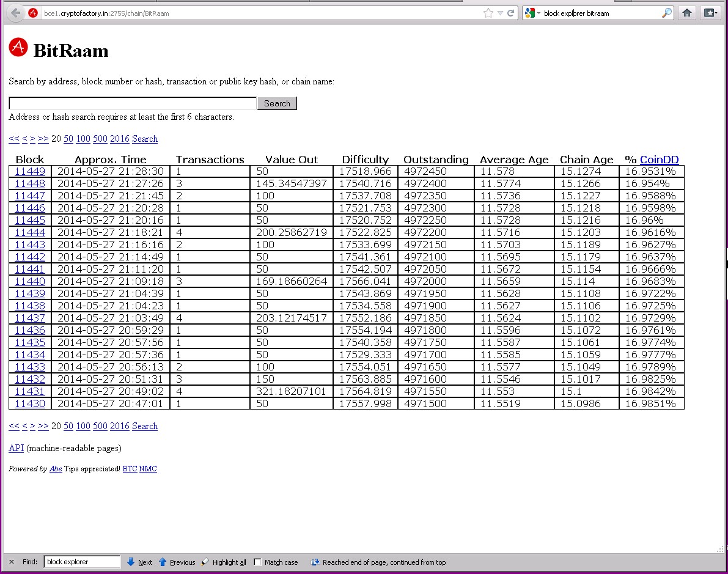Open block 11446

pyautogui.click(x=30, y=208)
